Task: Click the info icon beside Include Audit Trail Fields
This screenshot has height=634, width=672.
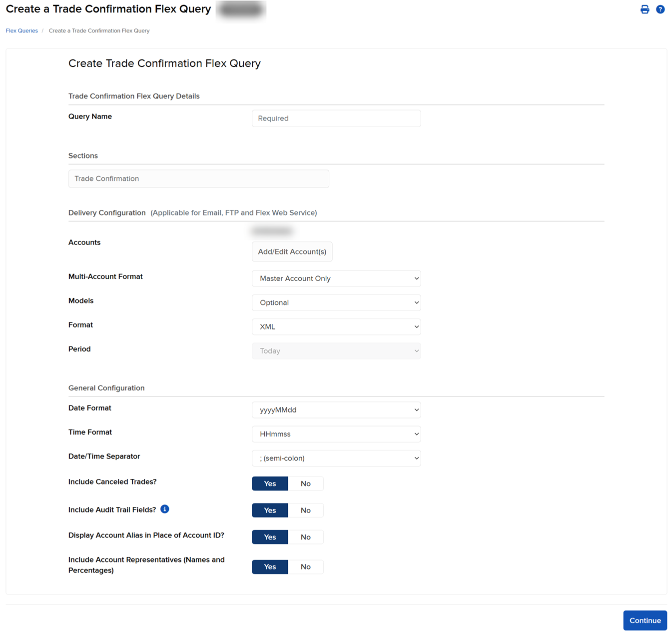Action: [164, 509]
